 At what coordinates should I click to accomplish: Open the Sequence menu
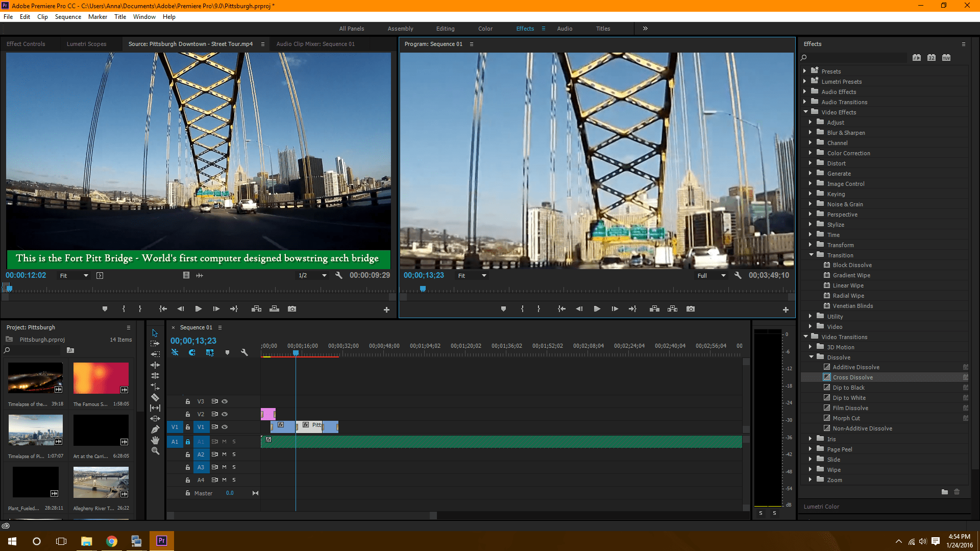68,17
